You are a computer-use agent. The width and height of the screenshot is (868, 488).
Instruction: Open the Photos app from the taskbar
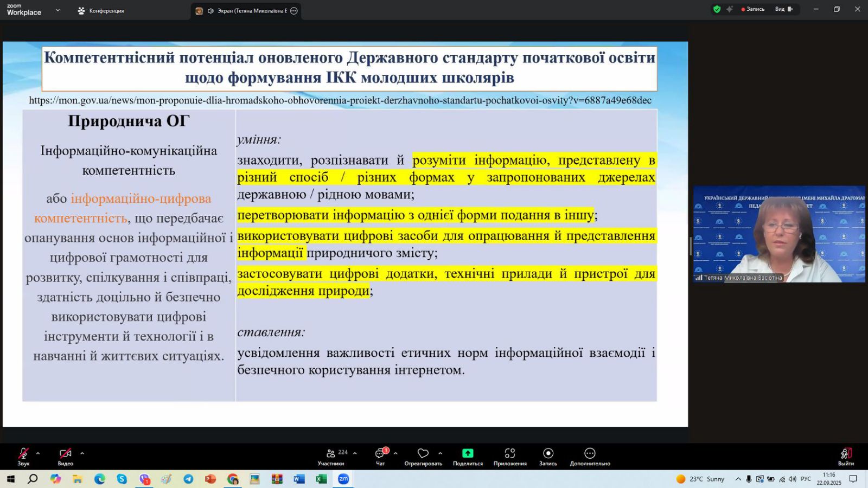pos(254,479)
